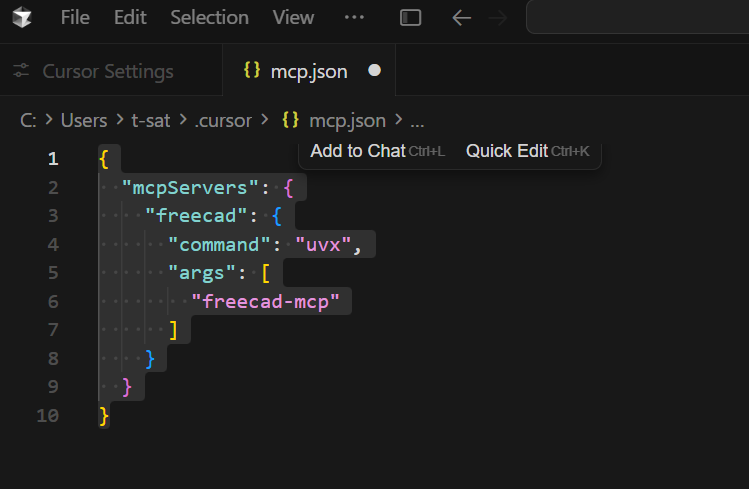Expand the overflow menu with three dots

(x=354, y=18)
